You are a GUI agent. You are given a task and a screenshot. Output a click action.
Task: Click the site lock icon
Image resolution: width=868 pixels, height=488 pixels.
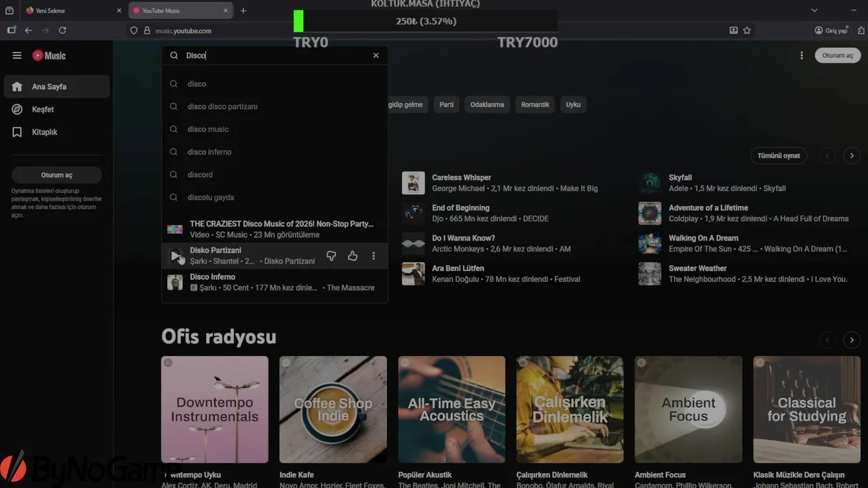[x=146, y=30]
